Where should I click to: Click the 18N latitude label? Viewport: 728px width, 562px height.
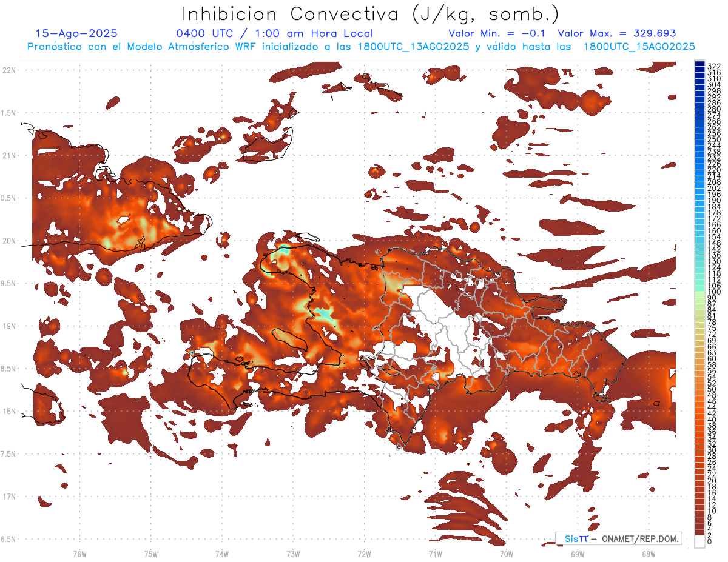pos(9,411)
